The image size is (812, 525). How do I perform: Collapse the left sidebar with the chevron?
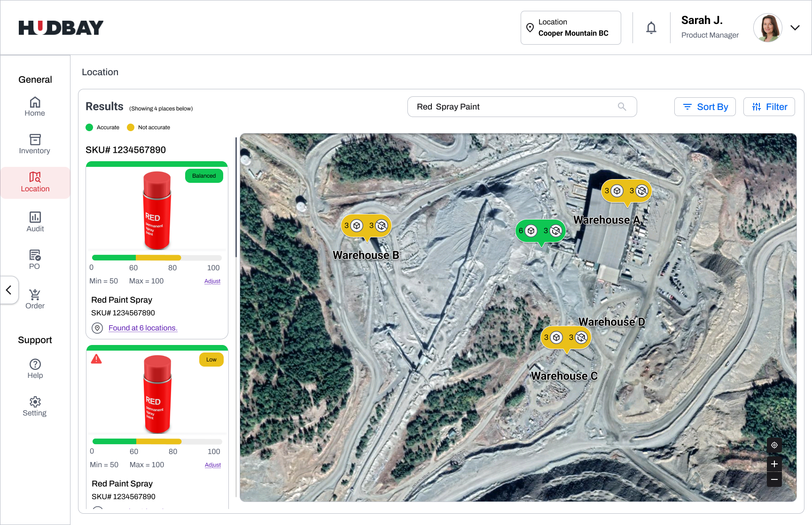tap(8, 290)
